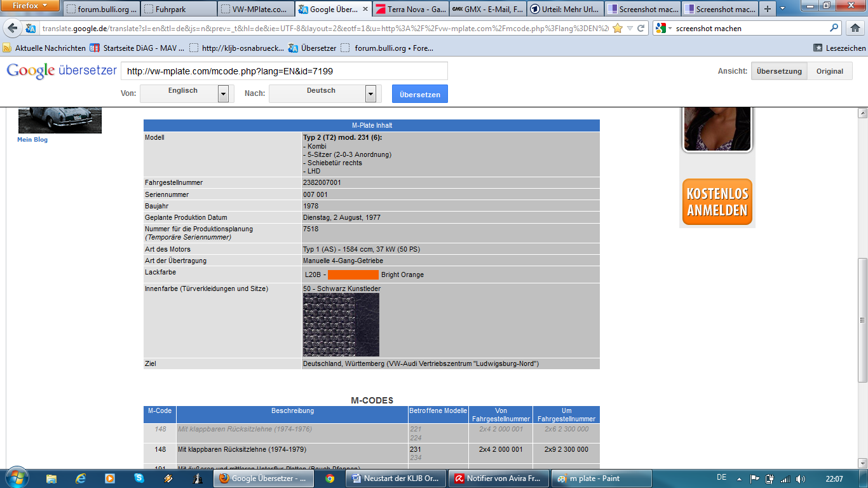Switch view to Original

pos(829,71)
